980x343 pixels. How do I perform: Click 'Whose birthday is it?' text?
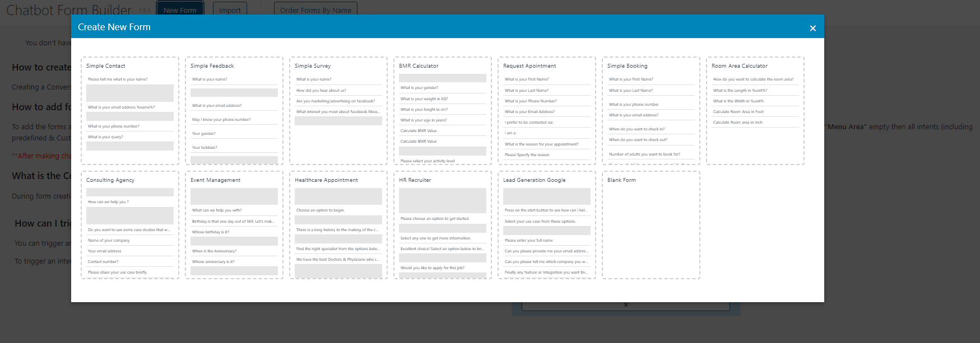tap(211, 232)
